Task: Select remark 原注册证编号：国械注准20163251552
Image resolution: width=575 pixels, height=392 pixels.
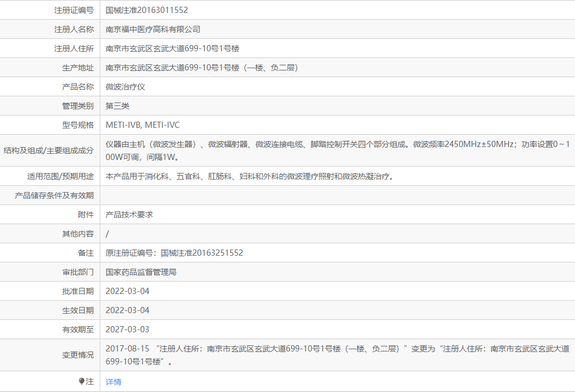Action: [x=174, y=253]
